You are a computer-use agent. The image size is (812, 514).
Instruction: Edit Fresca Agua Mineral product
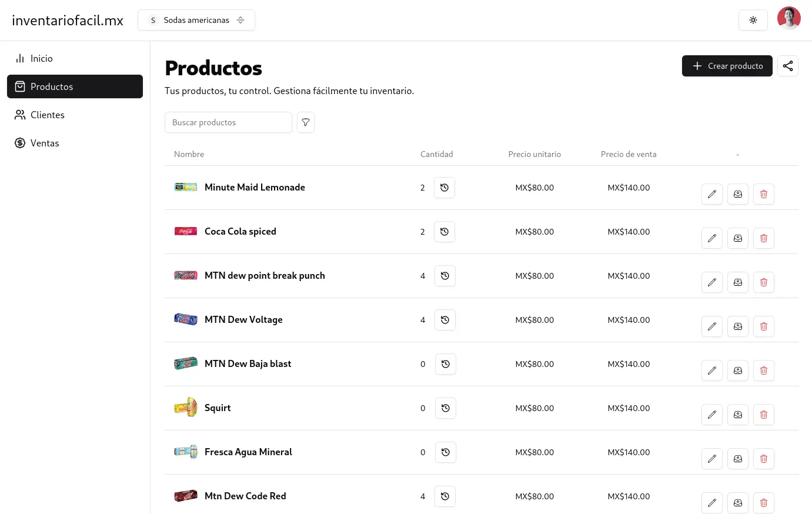pos(712,459)
